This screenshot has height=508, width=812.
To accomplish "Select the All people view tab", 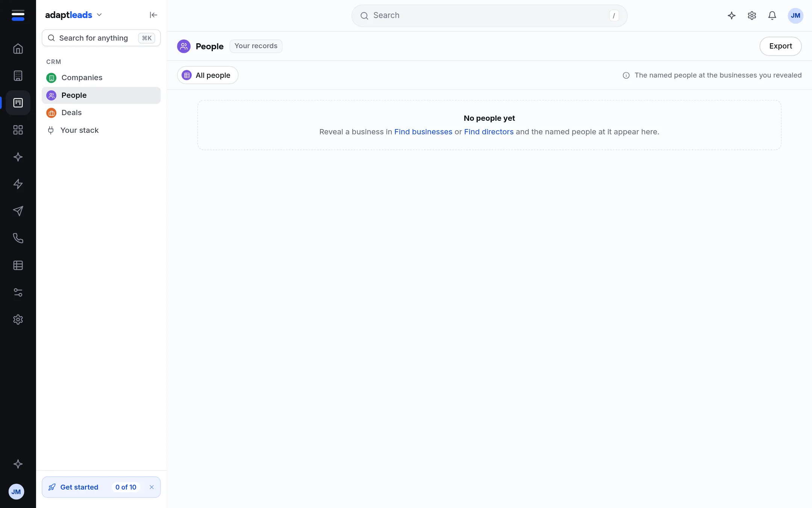I will point(208,75).
